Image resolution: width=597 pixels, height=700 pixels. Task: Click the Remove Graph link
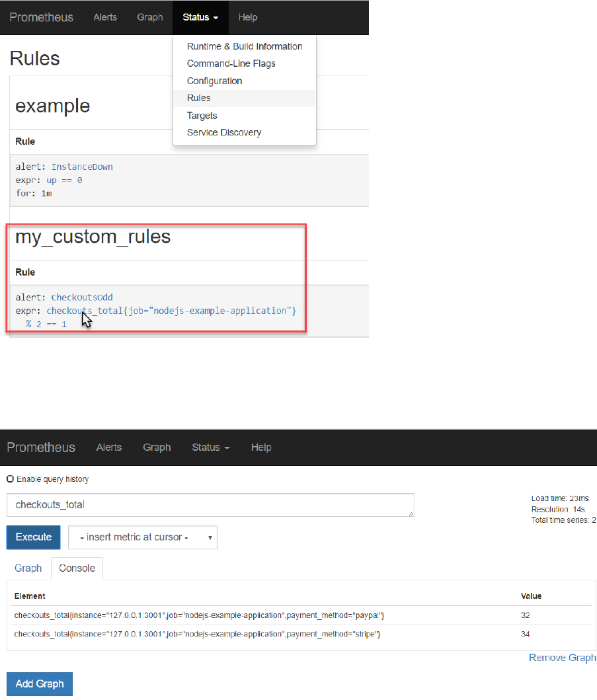(x=562, y=658)
